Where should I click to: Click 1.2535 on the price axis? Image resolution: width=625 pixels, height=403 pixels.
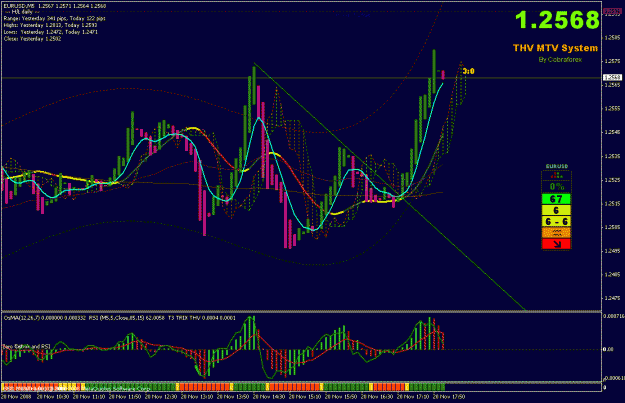[x=612, y=156]
